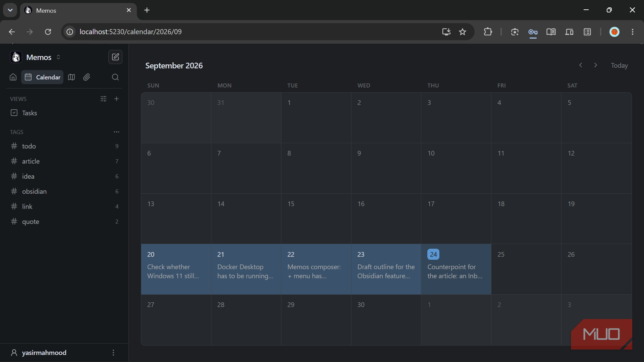Click the browser address bar URL
644x362 pixels.
click(x=130, y=32)
